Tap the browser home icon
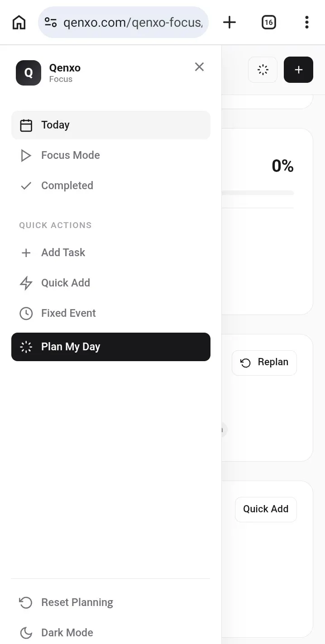 (x=19, y=22)
